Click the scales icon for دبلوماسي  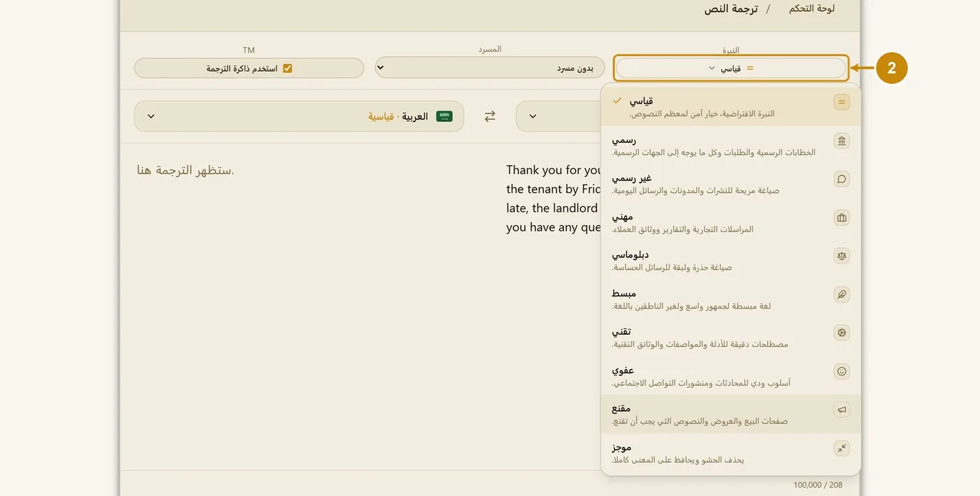841,256
